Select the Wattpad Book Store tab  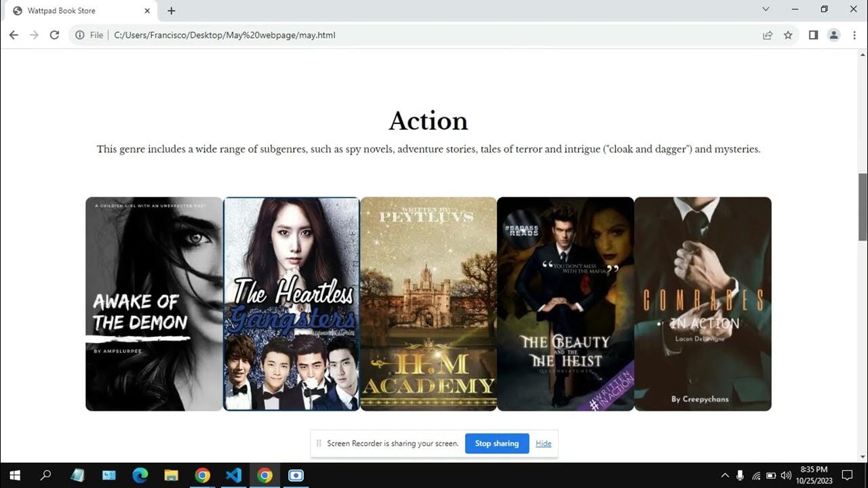[80, 11]
